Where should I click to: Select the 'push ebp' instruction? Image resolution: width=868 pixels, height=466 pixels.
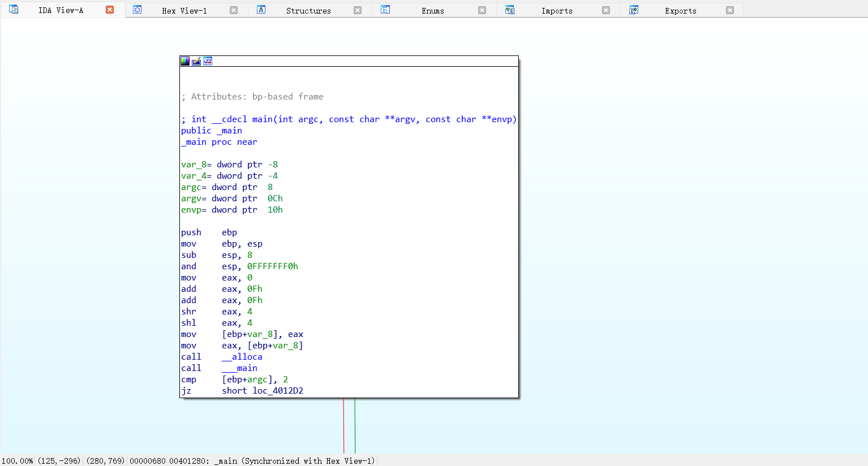pos(209,232)
